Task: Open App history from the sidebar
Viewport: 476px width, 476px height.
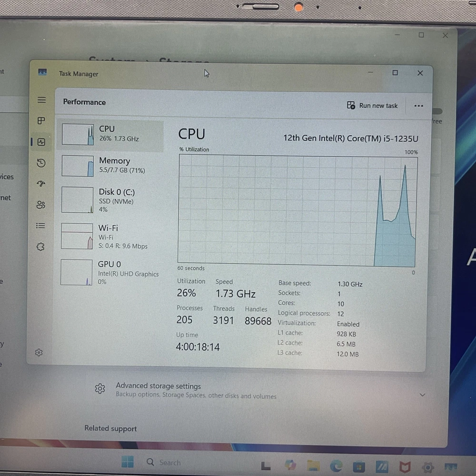Action: [41, 163]
